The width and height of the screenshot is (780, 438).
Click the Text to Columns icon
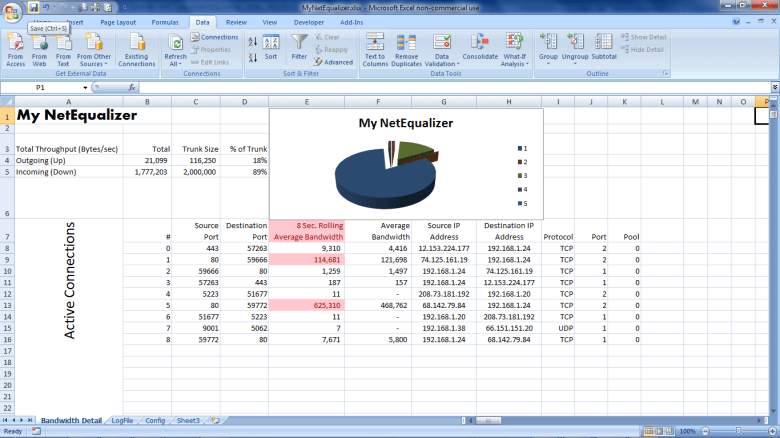coord(375,47)
